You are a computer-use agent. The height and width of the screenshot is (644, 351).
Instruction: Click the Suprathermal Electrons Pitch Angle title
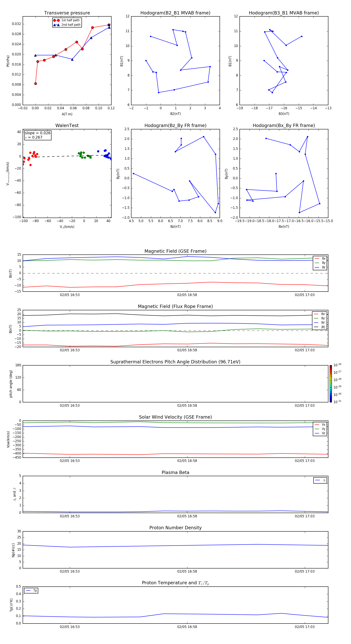175,362
